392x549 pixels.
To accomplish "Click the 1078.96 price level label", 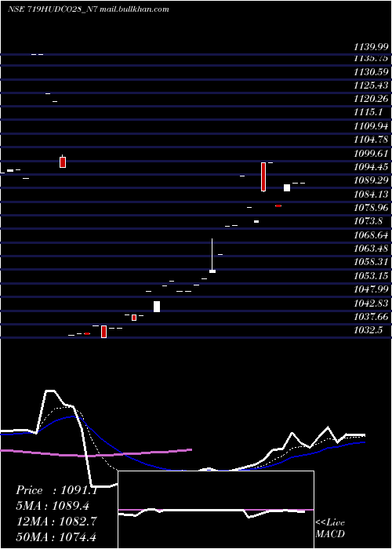I will click(371, 208).
